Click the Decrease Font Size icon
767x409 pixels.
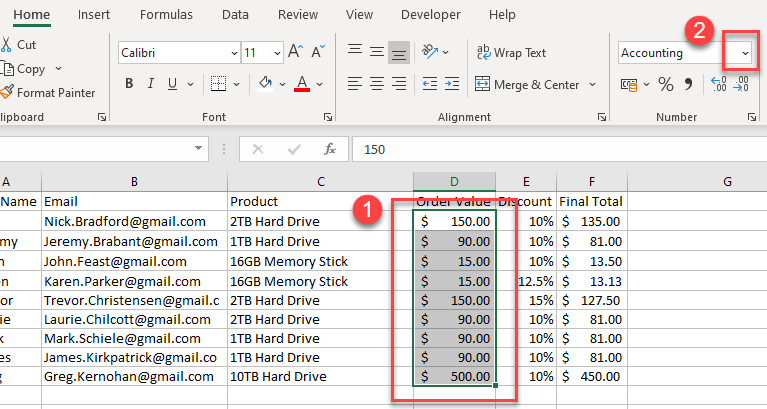pos(319,52)
